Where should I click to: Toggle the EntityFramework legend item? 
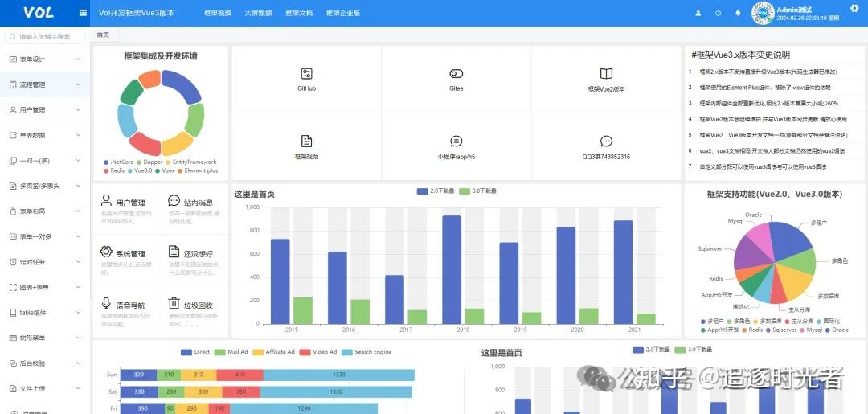pos(191,162)
